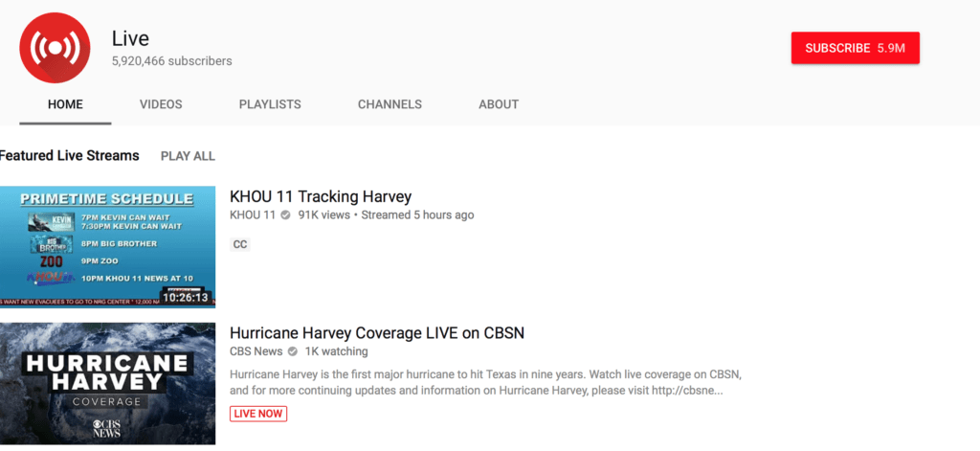This screenshot has width=980, height=451.
Task: Switch to the VIDEOS tab
Action: tap(161, 104)
